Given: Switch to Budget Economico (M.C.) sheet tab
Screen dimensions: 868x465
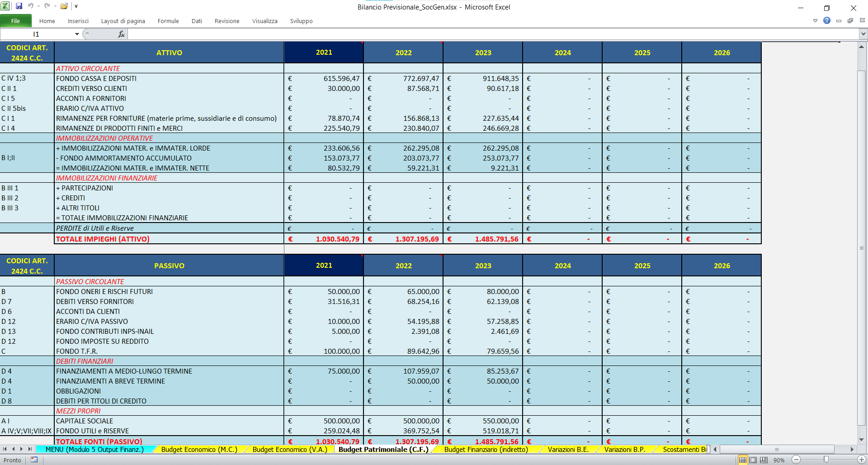Looking at the screenshot, I should pyautogui.click(x=199, y=449).
